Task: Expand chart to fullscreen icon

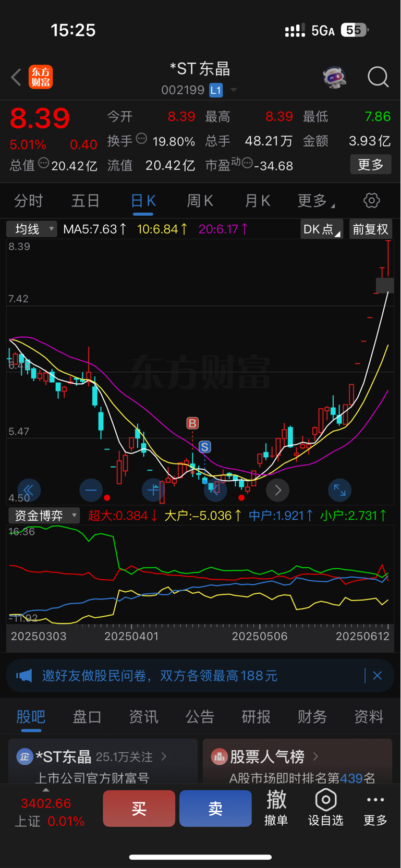Action: pyautogui.click(x=340, y=490)
